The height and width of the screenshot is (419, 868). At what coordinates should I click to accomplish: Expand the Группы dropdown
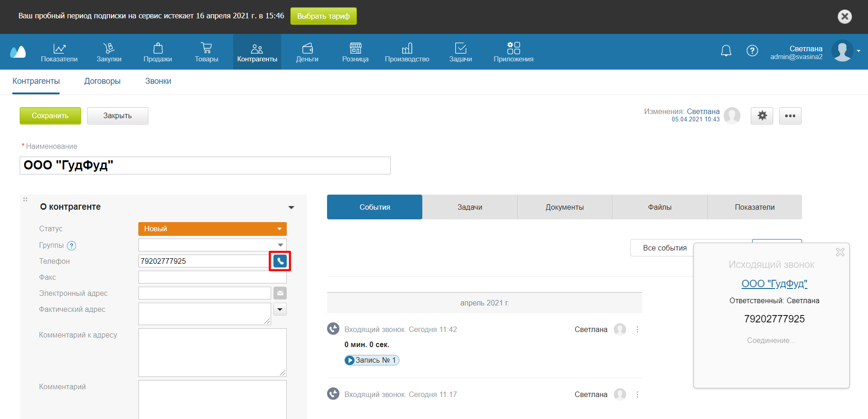click(280, 245)
